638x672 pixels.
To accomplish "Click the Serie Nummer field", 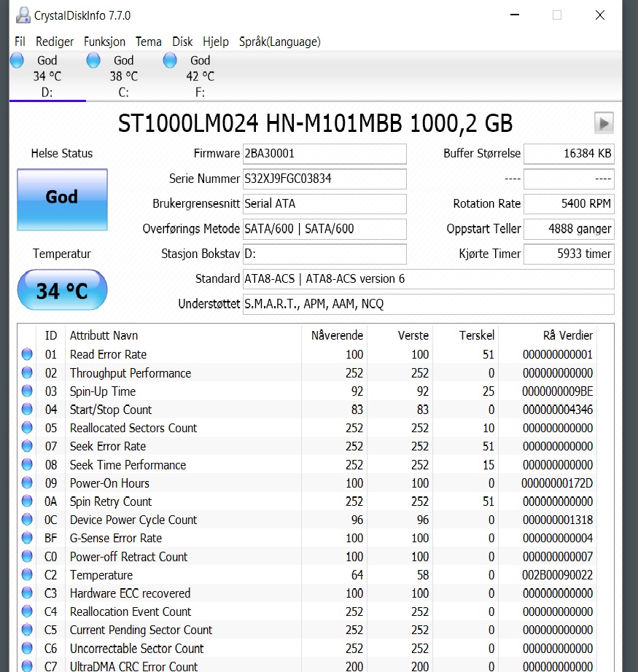I will (324, 179).
